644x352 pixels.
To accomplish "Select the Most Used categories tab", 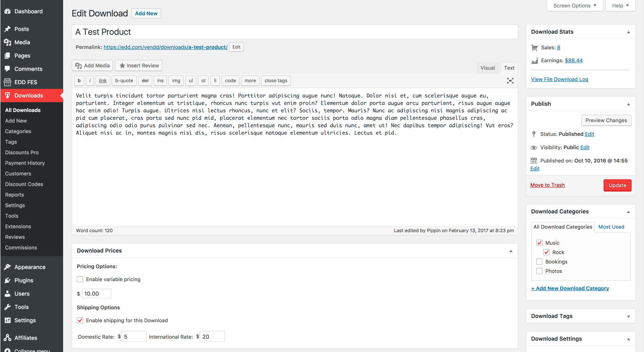I will [x=611, y=227].
